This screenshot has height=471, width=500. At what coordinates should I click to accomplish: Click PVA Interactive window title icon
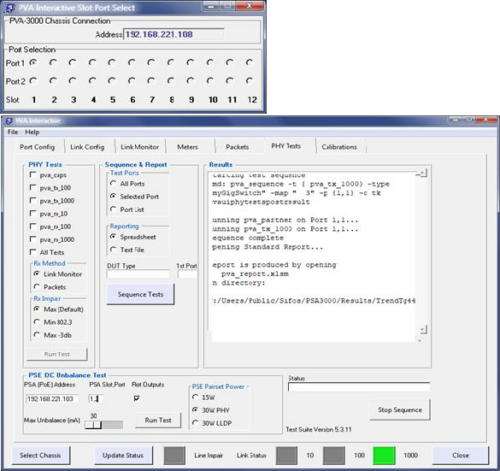coord(9,121)
